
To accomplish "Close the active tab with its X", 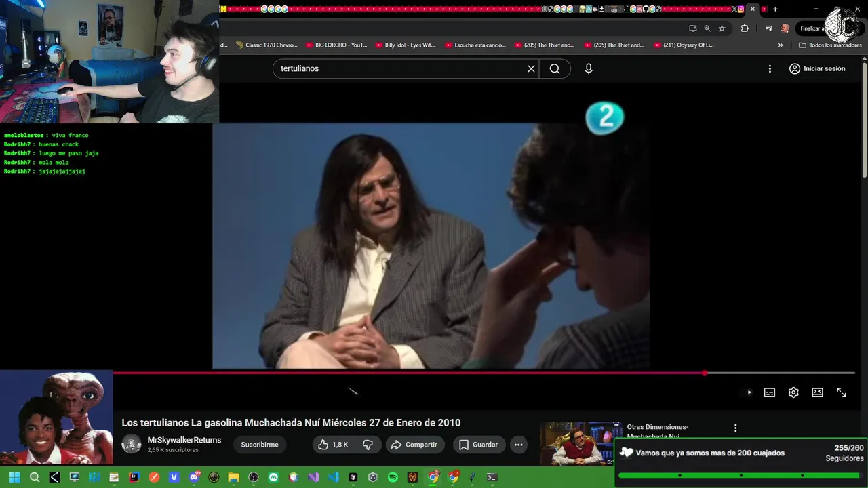I will click(752, 9).
